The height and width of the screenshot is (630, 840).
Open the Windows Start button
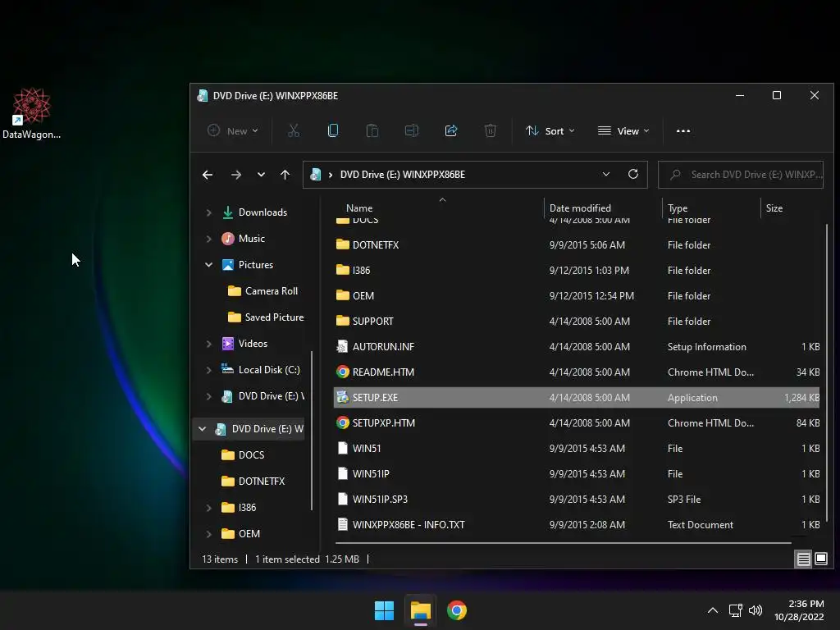point(384,610)
